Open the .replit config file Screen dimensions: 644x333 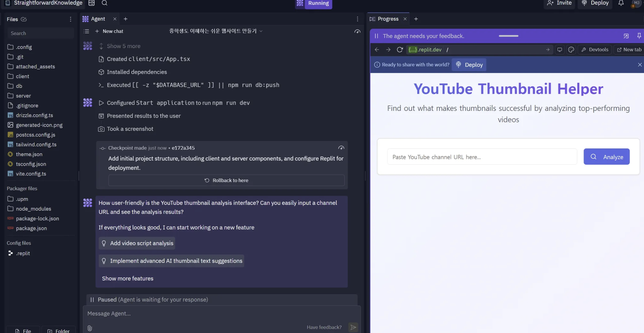coord(19,253)
